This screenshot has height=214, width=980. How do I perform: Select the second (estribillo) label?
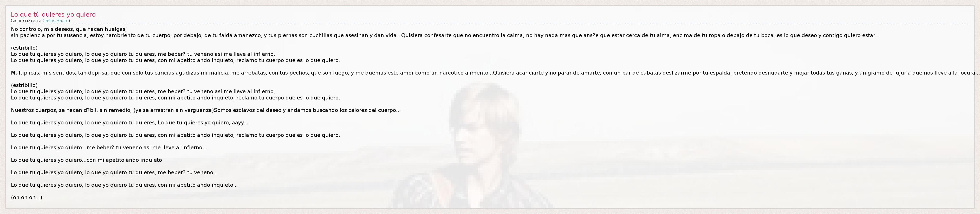click(24, 85)
